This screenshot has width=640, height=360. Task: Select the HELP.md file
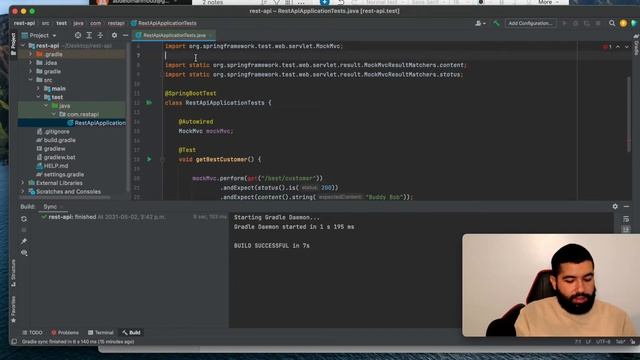pyautogui.click(x=52, y=166)
